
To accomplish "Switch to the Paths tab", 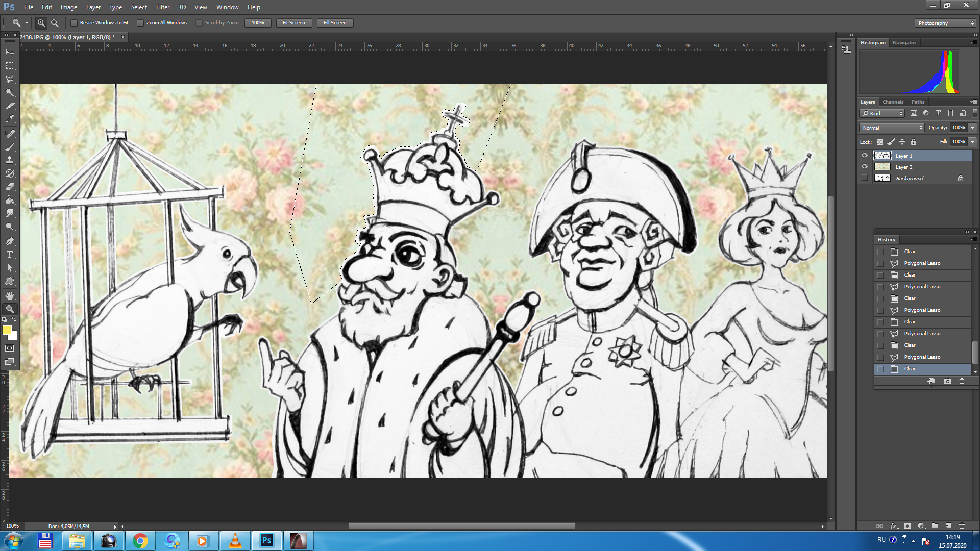I will 918,102.
